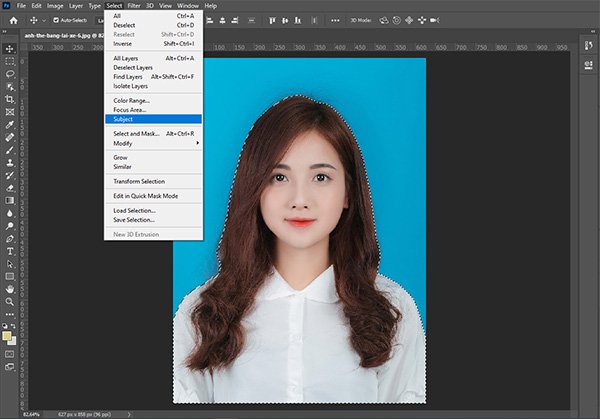Open the Filter menu

pos(133,6)
